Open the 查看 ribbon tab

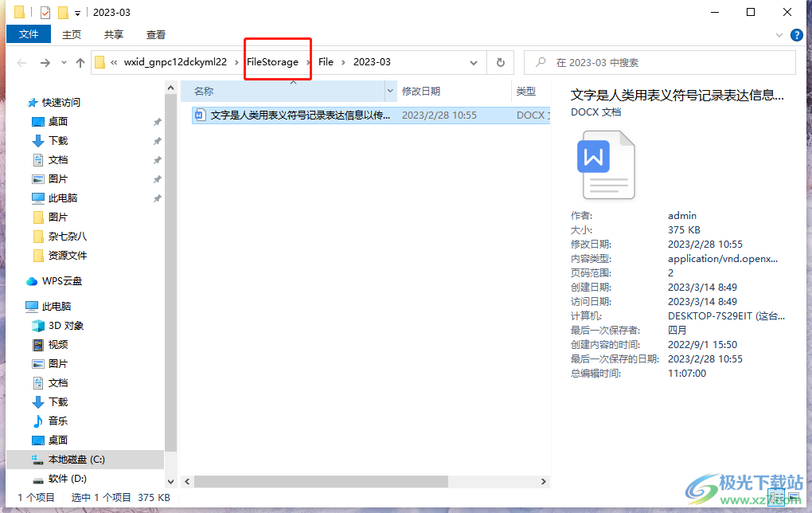pyautogui.click(x=156, y=35)
